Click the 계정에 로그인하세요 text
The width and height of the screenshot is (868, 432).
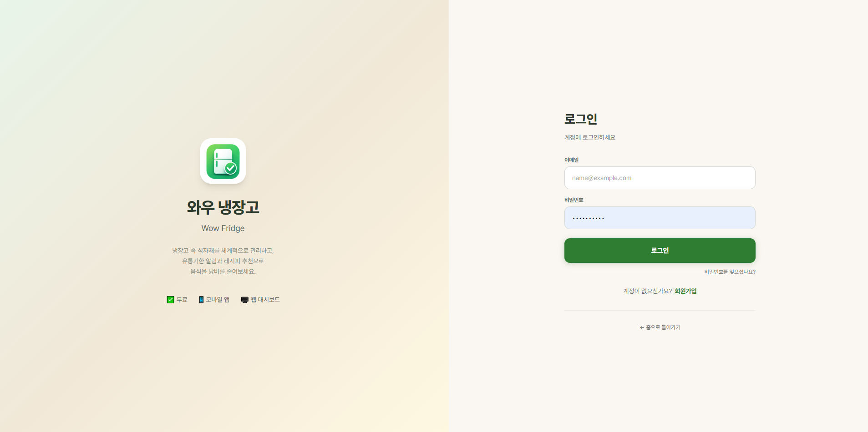click(x=590, y=137)
